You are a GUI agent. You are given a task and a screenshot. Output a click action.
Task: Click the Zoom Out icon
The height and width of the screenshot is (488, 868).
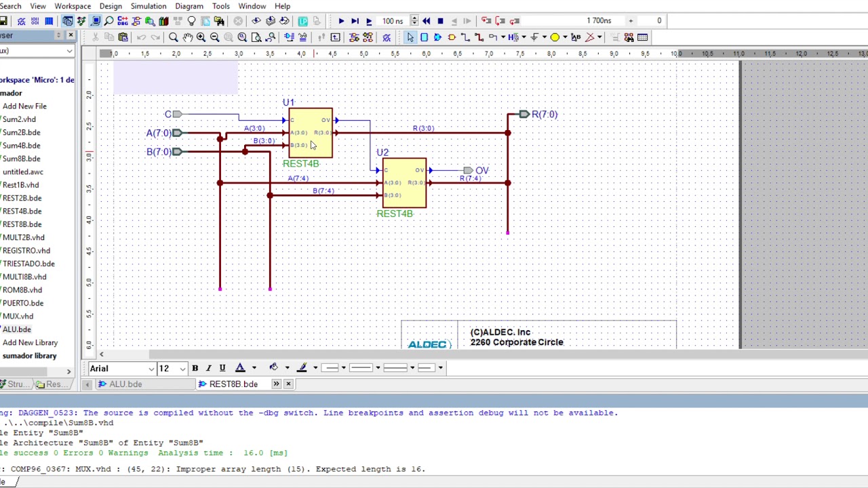pos(214,37)
